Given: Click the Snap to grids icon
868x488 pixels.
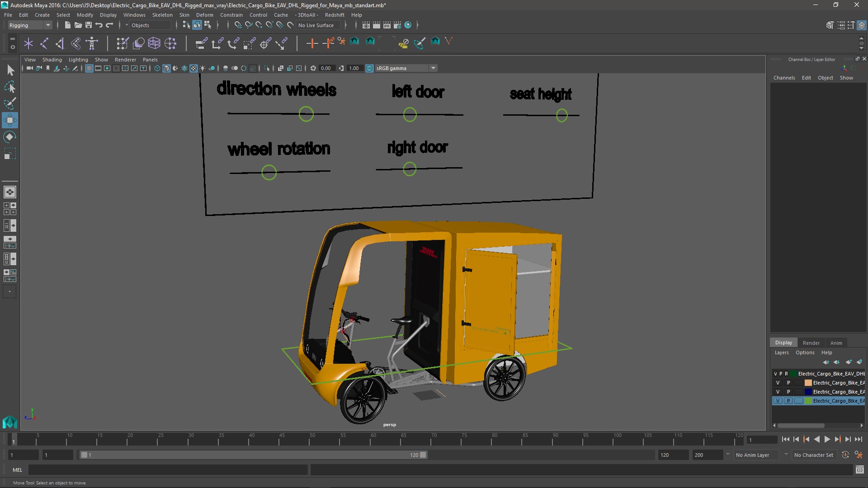Looking at the screenshot, I should pos(238,25).
